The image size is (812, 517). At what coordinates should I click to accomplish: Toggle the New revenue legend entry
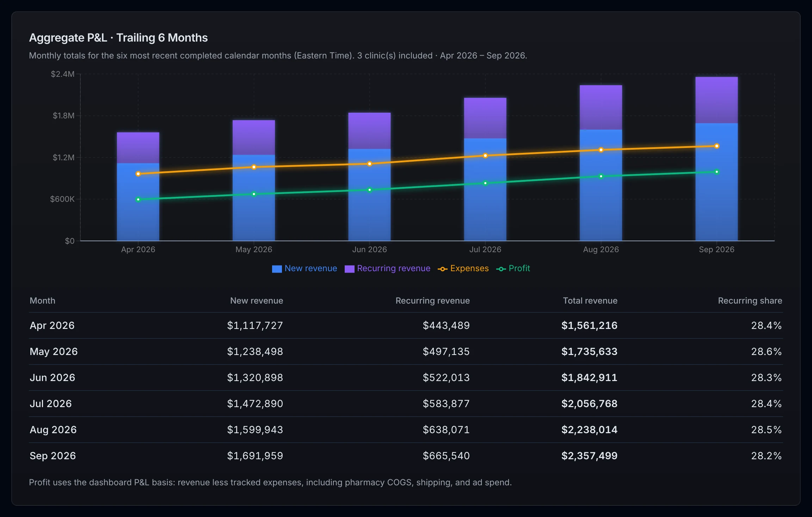[304, 268]
